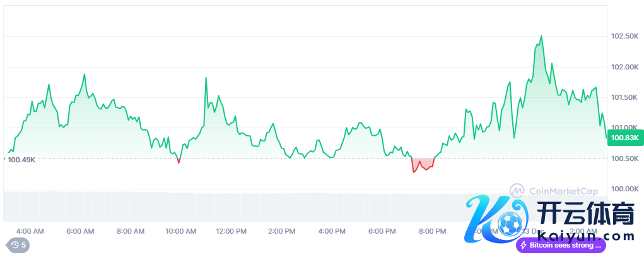
Task: Select the 12:00 PM time axis label
Action: click(231, 231)
